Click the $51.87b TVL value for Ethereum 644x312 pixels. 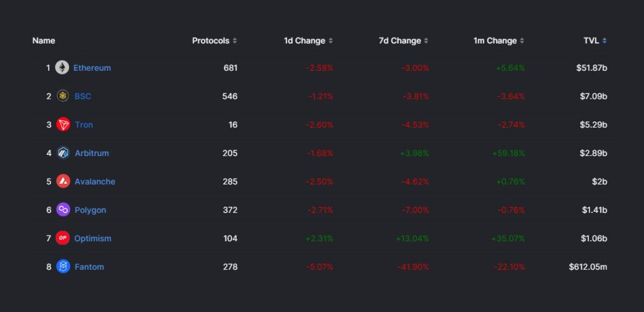click(593, 68)
